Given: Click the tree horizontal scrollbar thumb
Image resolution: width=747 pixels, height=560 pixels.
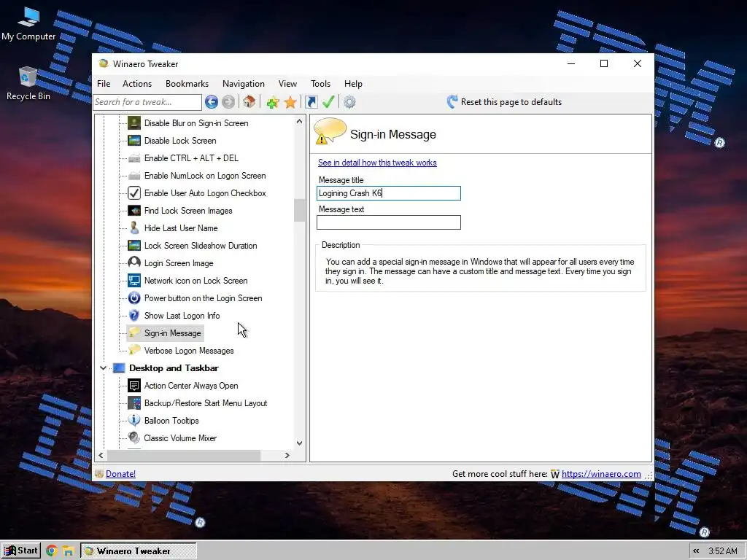Looking at the screenshot, I should 184,455.
